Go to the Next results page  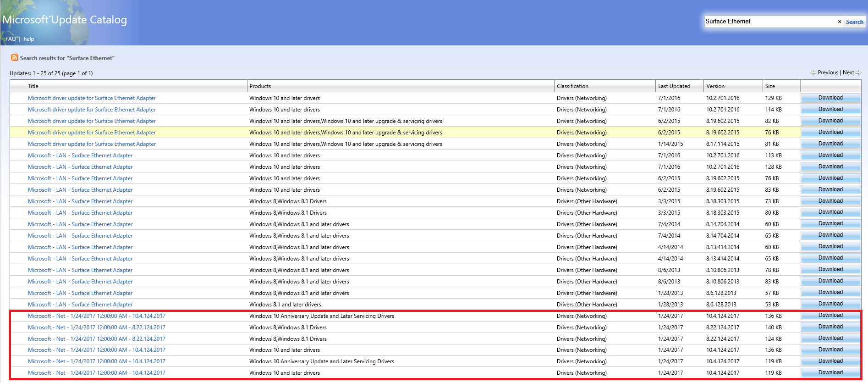point(848,72)
